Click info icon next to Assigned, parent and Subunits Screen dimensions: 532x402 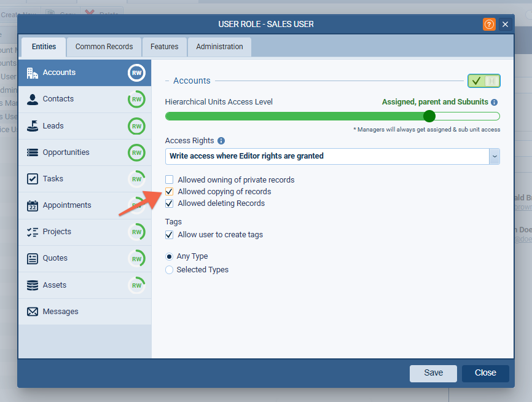coord(494,102)
